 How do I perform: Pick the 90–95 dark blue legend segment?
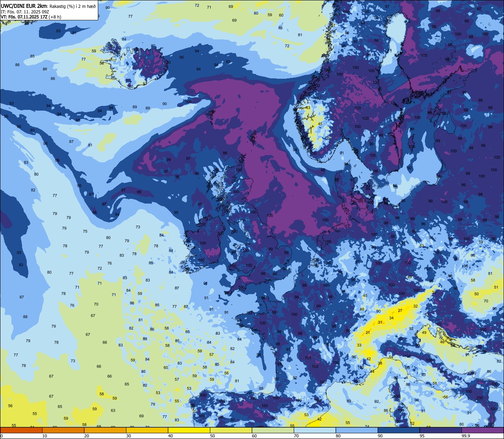(x=398, y=430)
